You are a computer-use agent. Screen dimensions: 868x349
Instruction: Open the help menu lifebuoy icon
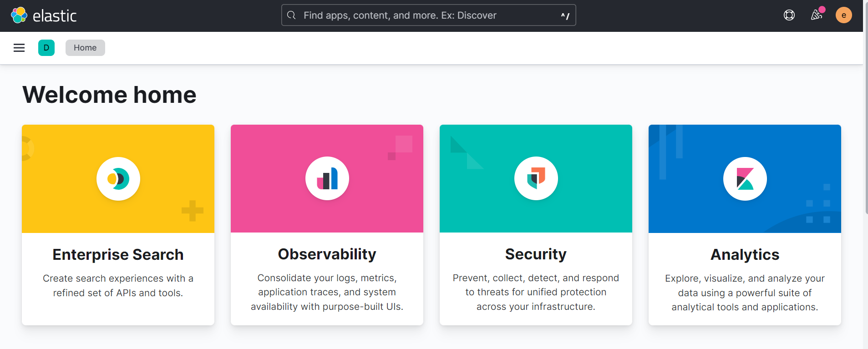[x=789, y=15]
